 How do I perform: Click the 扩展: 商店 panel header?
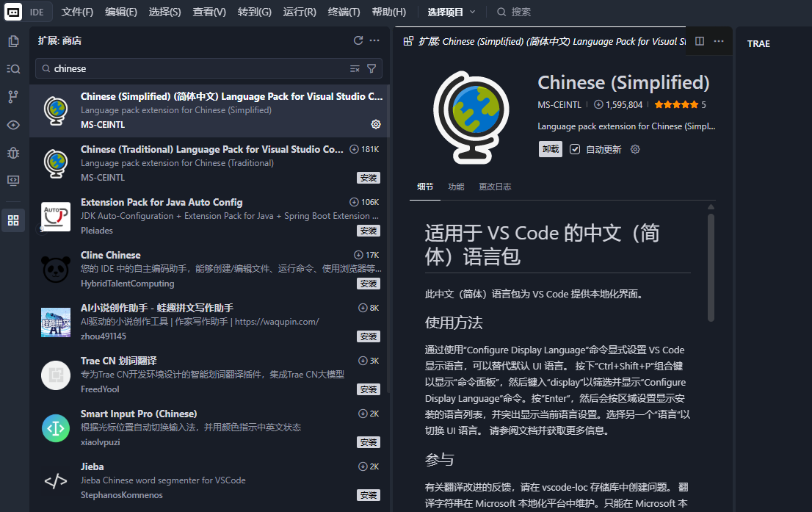point(59,41)
